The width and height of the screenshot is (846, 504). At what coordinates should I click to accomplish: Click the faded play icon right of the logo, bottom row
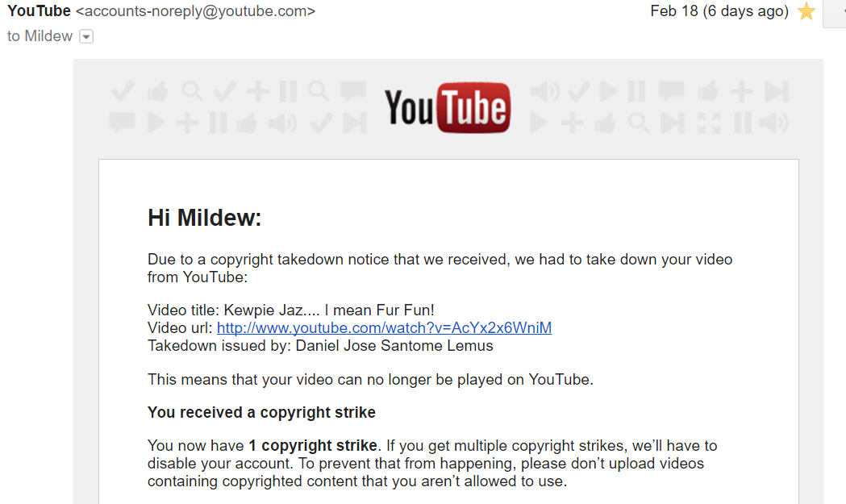(538, 123)
